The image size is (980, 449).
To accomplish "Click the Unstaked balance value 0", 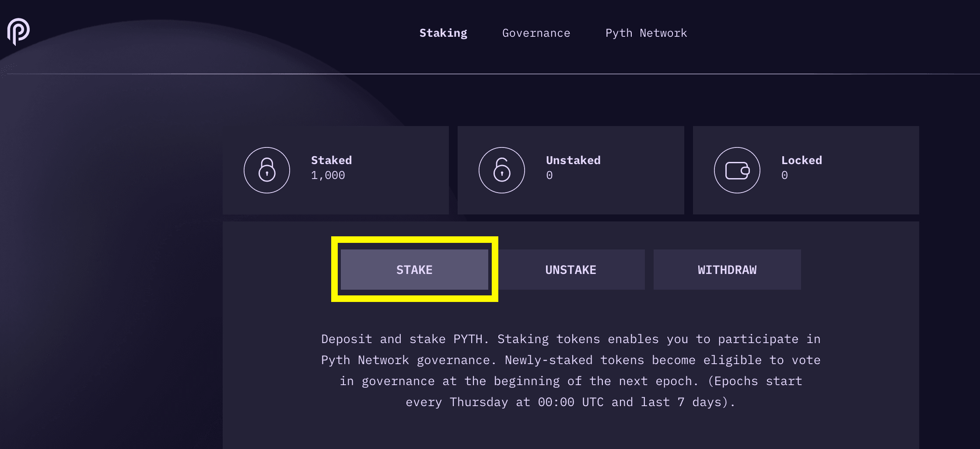I will 549,175.
